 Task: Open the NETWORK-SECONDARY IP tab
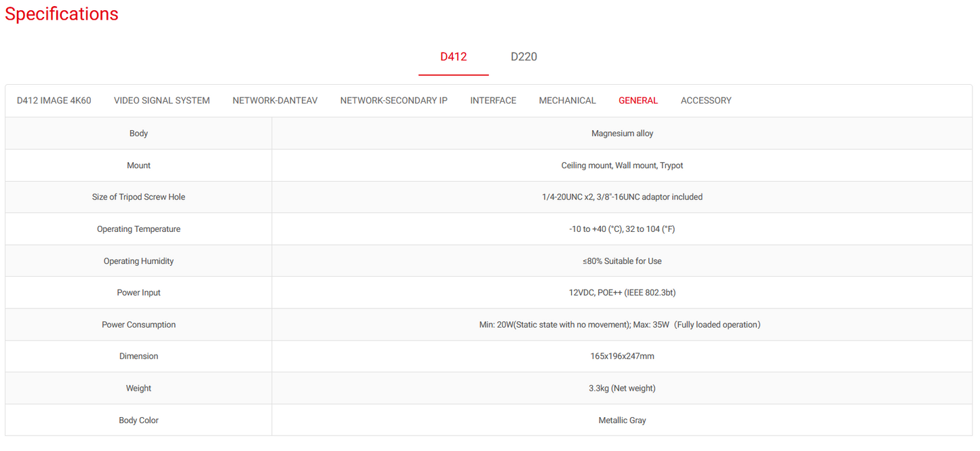(x=393, y=100)
